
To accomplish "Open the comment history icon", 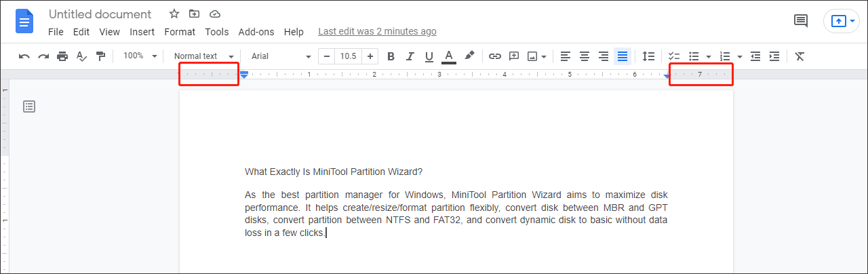I will [x=801, y=21].
